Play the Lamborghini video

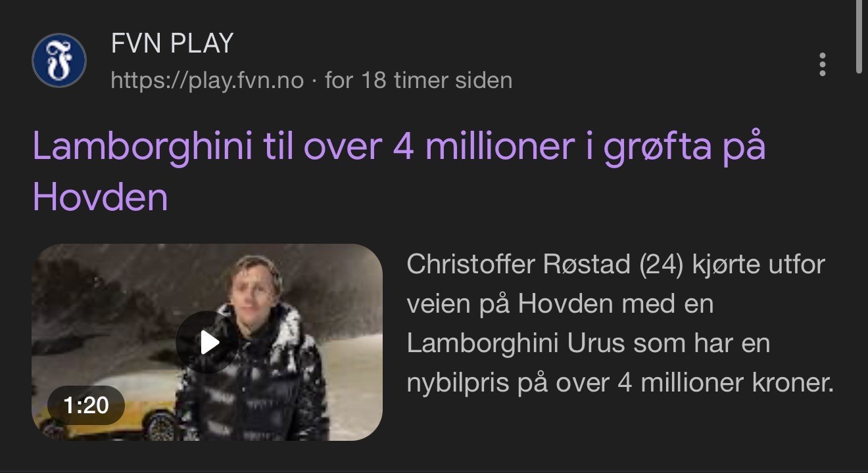point(207,342)
